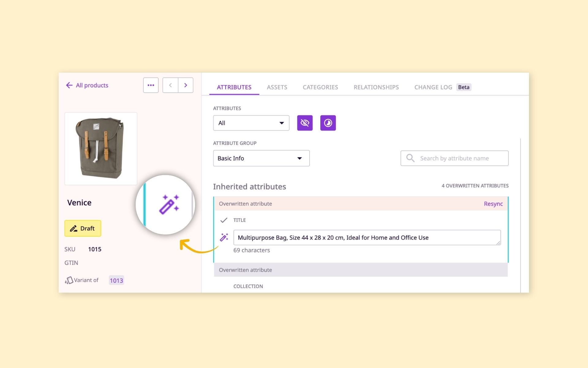Click the checkmark next to TITLE

(x=224, y=220)
